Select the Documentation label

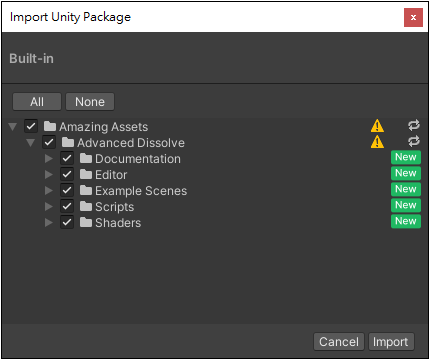[138, 159]
